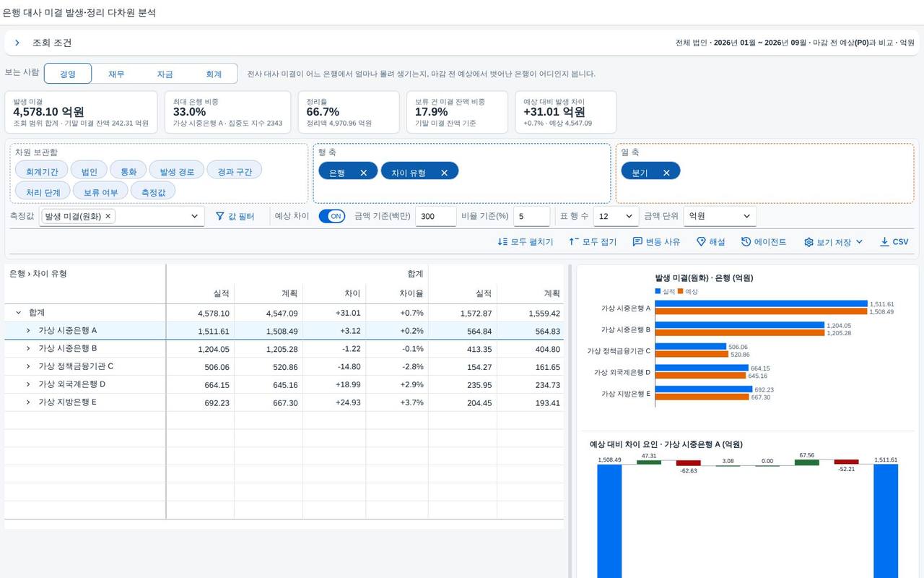
Task: Open the 표 행 수 dropdown
Action: tap(616, 216)
